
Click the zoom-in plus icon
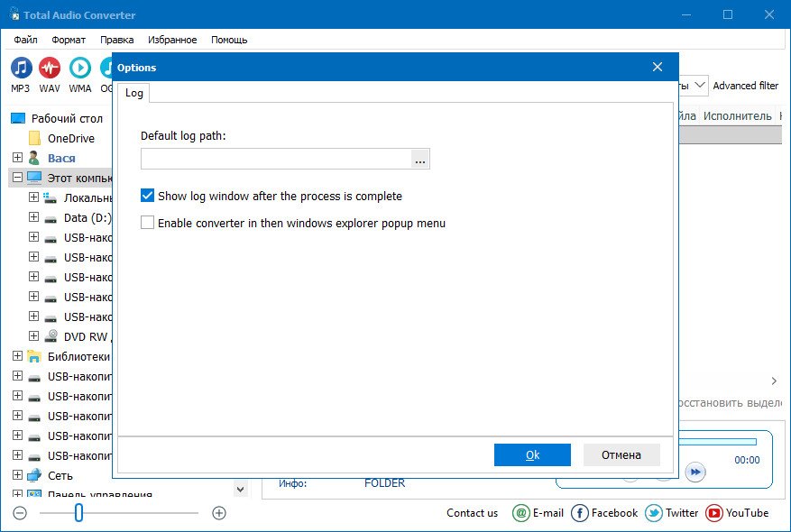click(x=219, y=513)
